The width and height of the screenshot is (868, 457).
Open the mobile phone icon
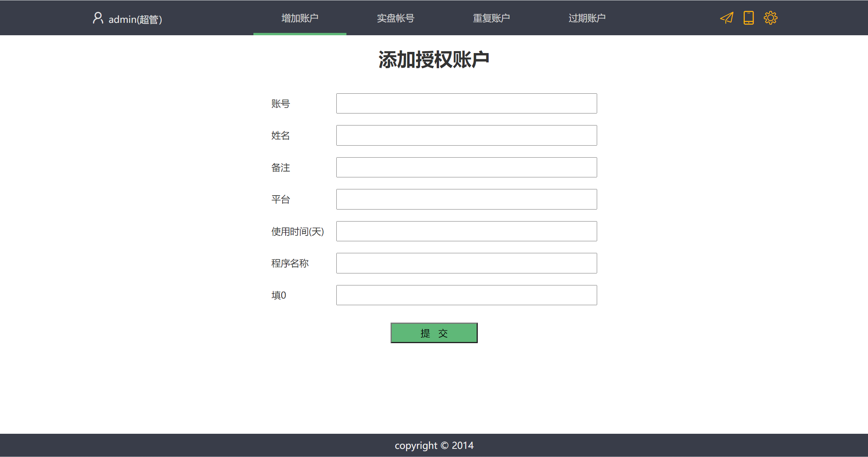[x=749, y=18]
